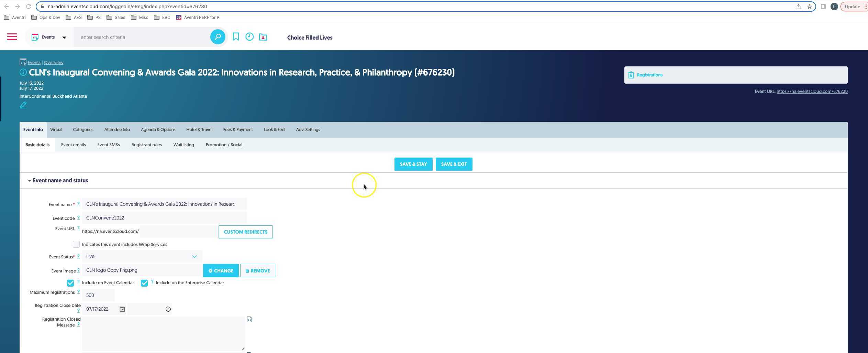This screenshot has height=353, width=868.
Task: Open the registration close date calendar picker
Action: click(x=122, y=309)
